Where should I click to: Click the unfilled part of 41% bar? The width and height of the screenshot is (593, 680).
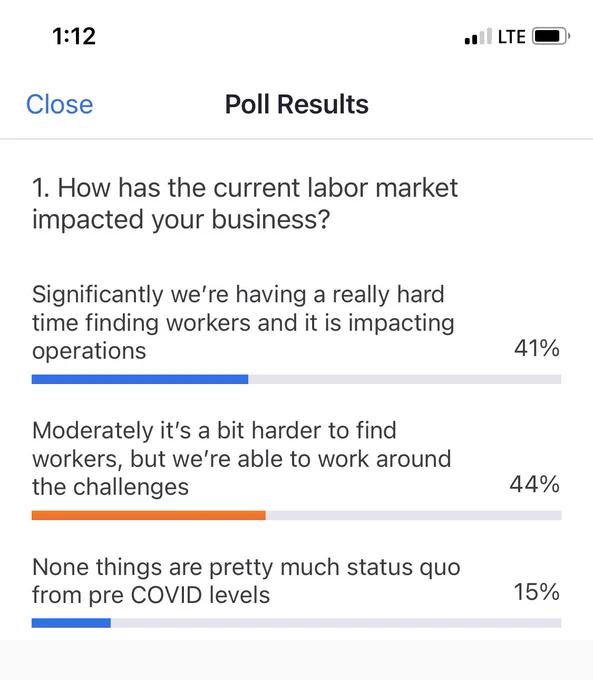tap(405, 379)
